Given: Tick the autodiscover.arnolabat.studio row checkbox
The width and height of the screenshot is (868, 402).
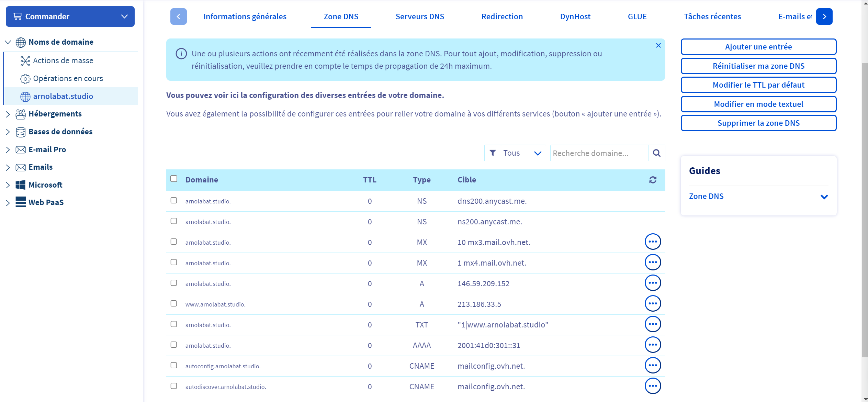Looking at the screenshot, I should pyautogui.click(x=174, y=386).
